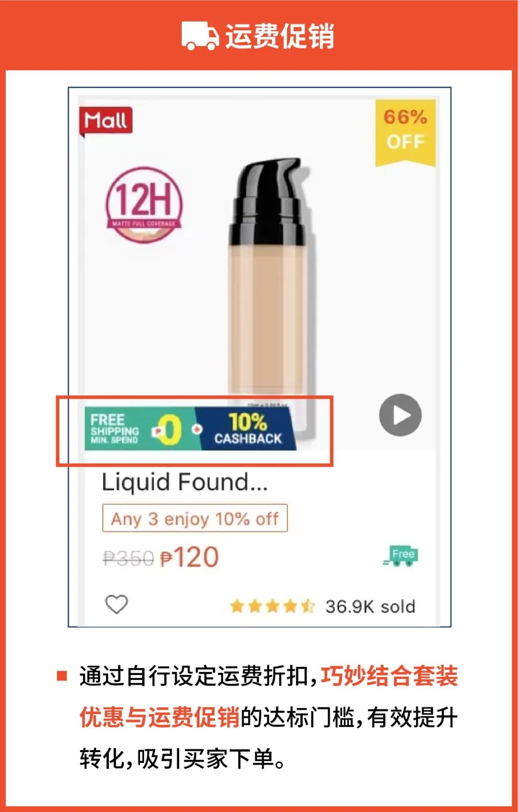The height and width of the screenshot is (812, 518).
Task: Click the green Free shipping truck icon
Action: (x=402, y=556)
